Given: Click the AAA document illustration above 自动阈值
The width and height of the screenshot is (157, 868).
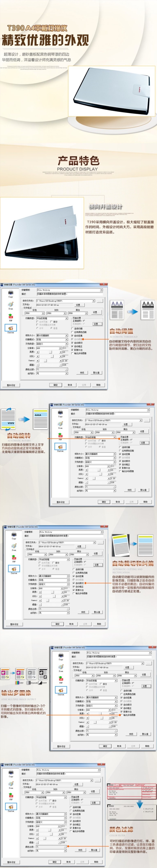Looking at the screenshot, I should click(132, 310).
